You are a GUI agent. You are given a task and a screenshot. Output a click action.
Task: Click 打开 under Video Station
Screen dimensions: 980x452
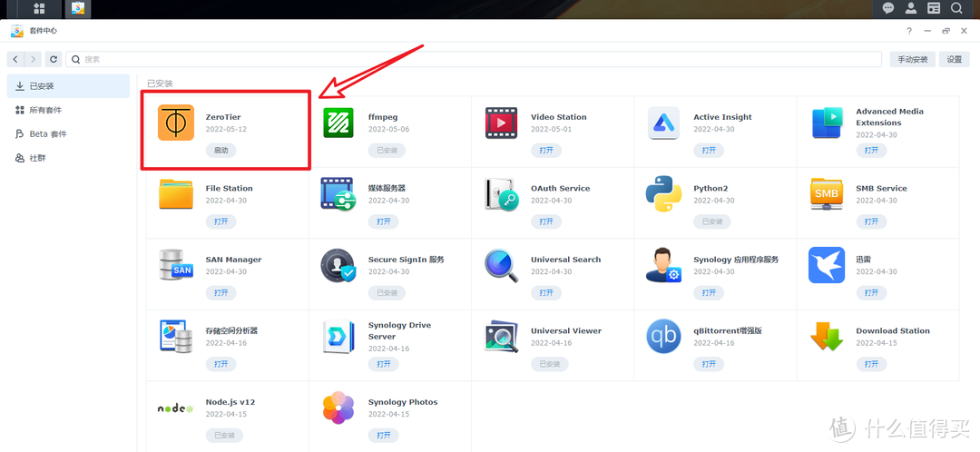[x=546, y=151]
